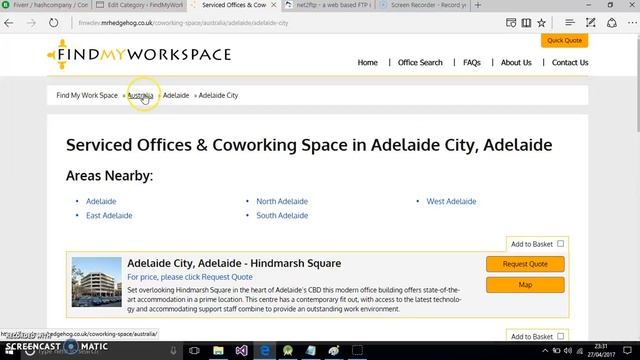Switch to net2ftp web based FTP tab
This screenshot has width=640, height=360.
point(328,5)
